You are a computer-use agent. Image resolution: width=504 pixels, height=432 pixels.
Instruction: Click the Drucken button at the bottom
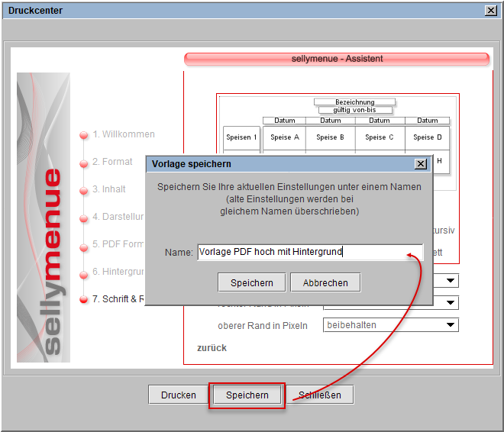178,395
